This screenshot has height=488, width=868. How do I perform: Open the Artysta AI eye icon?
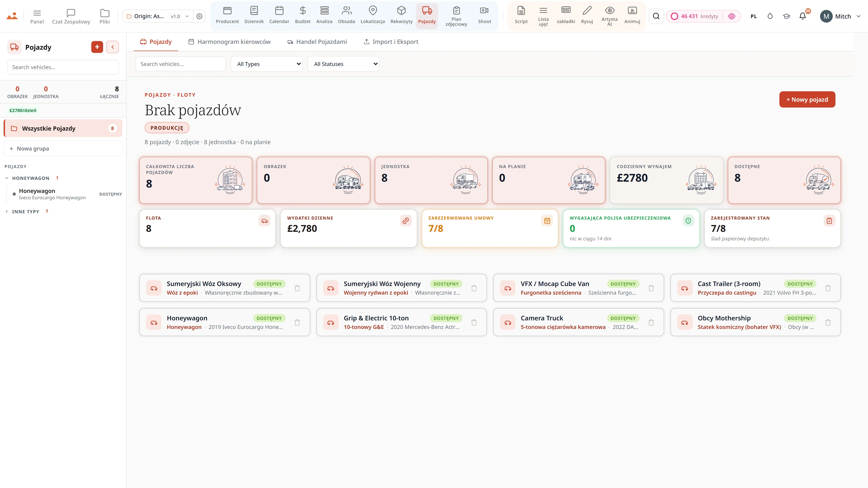[x=609, y=16]
